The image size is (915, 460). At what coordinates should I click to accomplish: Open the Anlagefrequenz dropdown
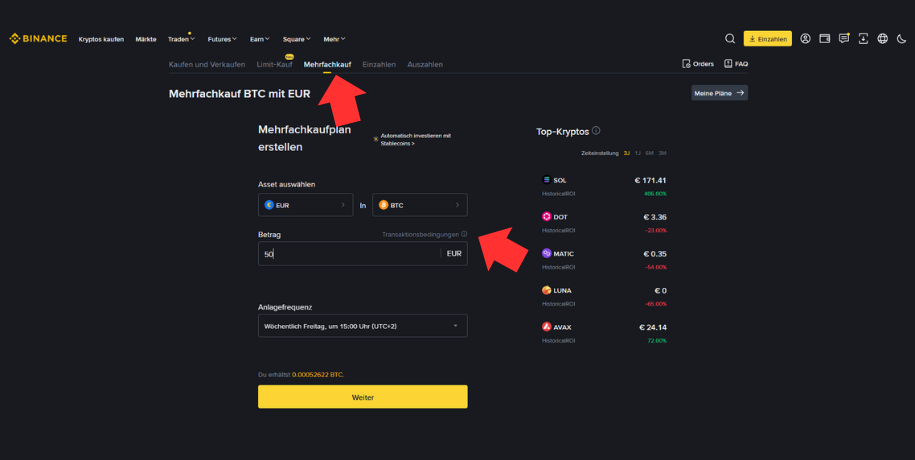tap(362, 326)
